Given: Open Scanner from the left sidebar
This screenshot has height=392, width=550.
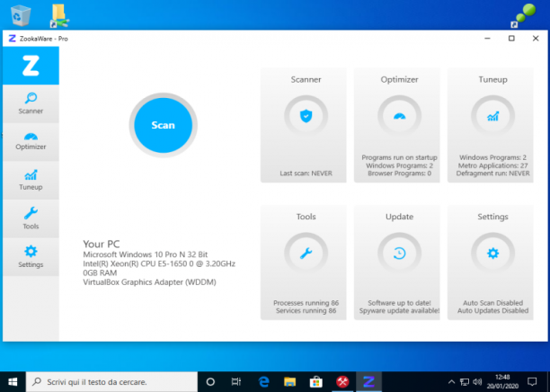Looking at the screenshot, I should click(31, 104).
